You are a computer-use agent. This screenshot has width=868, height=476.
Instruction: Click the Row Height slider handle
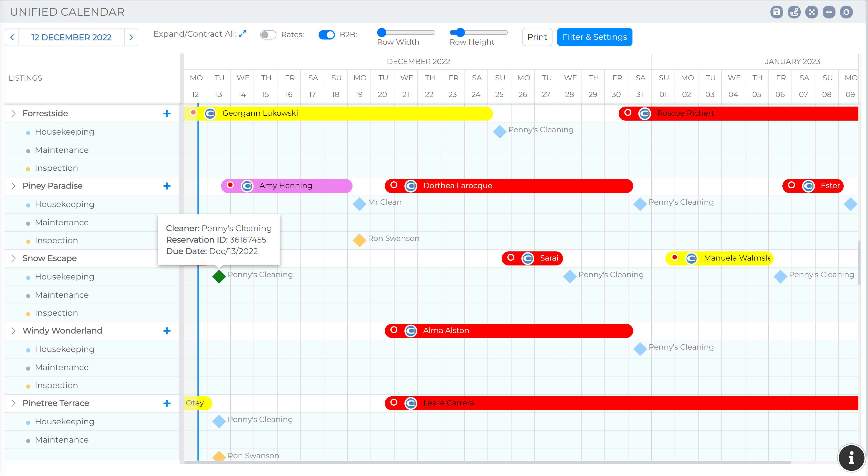[x=460, y=32]
